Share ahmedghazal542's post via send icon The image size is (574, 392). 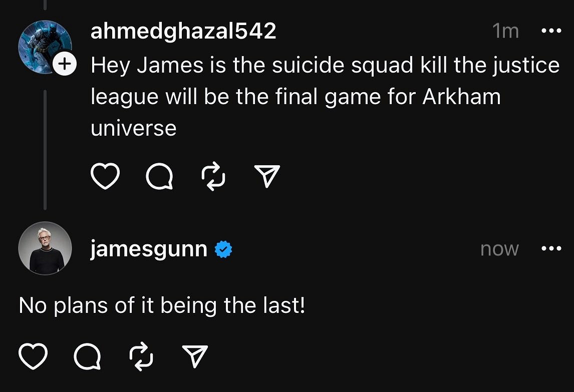click(x=267, y=176)
